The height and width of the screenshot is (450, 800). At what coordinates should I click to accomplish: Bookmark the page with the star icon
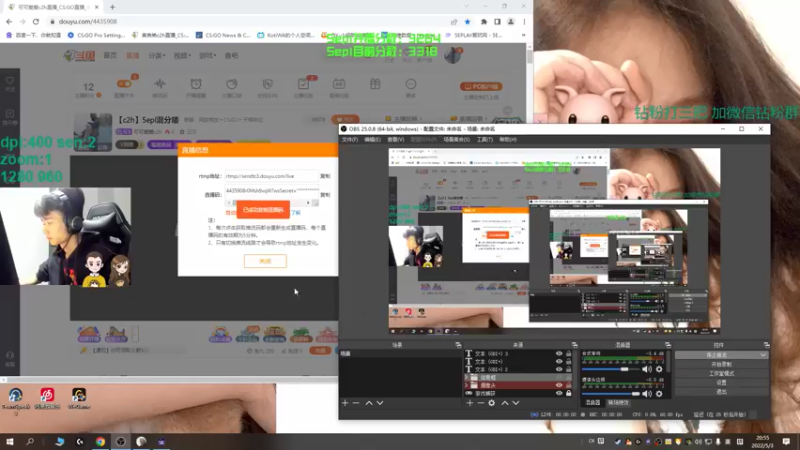click(467, 22)
